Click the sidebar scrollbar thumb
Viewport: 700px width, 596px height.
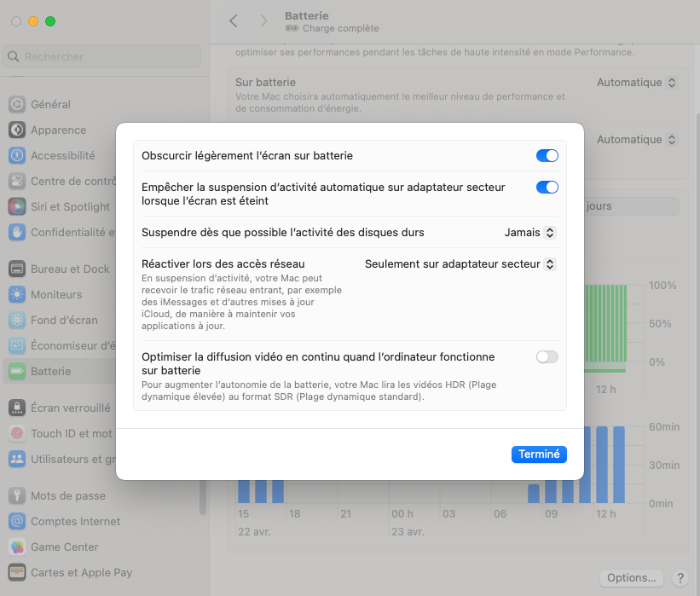203,497
